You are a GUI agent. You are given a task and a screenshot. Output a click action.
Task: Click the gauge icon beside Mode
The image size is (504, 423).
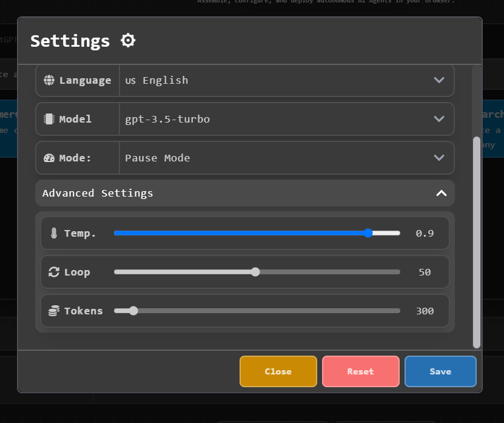click(x=49, y=158)
